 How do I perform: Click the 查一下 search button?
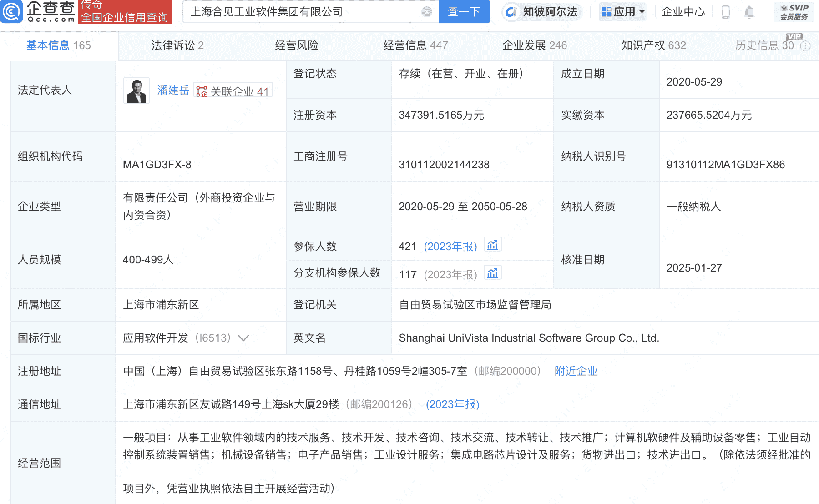tap(464, 12)
